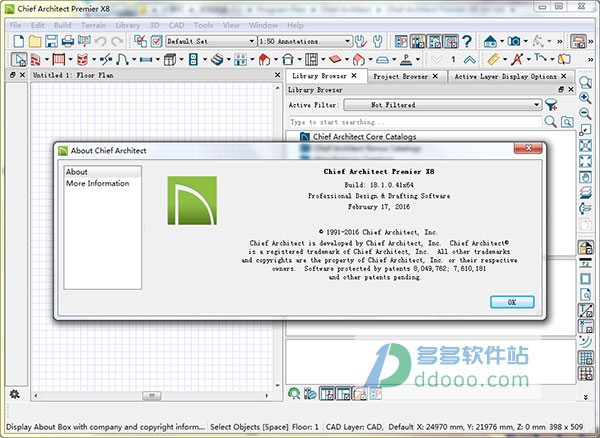The width and height of the screenshot is (600, 438).
Task: Click the gear settings icon at bottom left
Action: pyautogui.click(x=15, y=394)
